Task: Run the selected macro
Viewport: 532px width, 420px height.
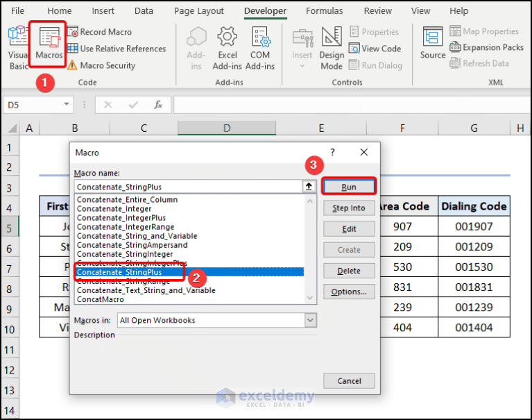Action: pos(349,187)
